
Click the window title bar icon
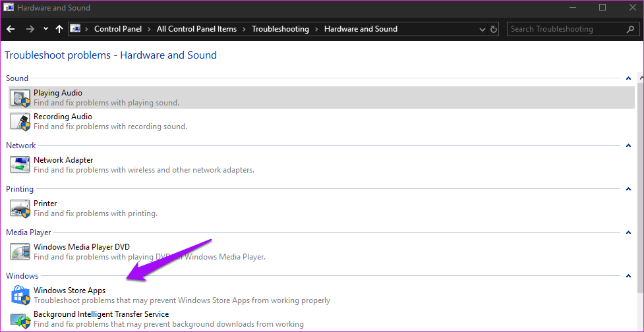click(x=8, y=8)
